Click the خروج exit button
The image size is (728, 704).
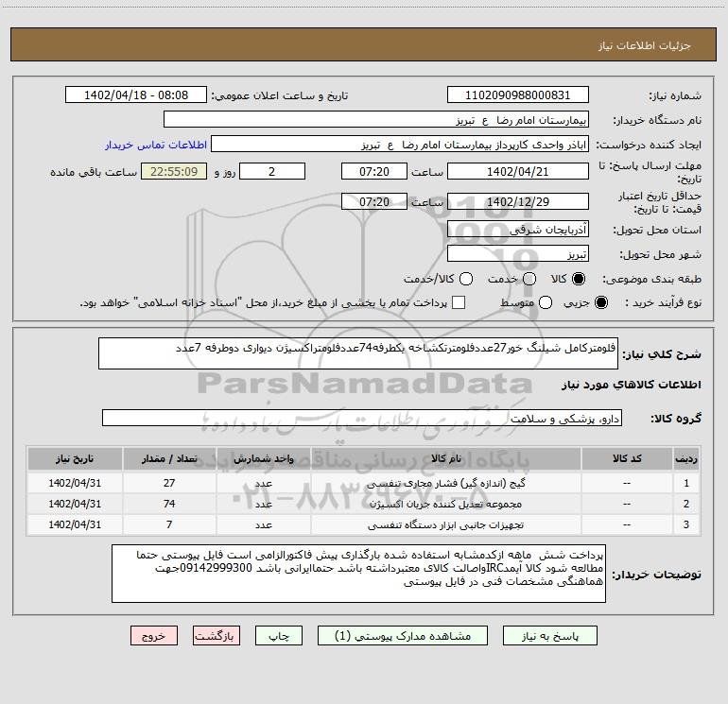[154, 636]
